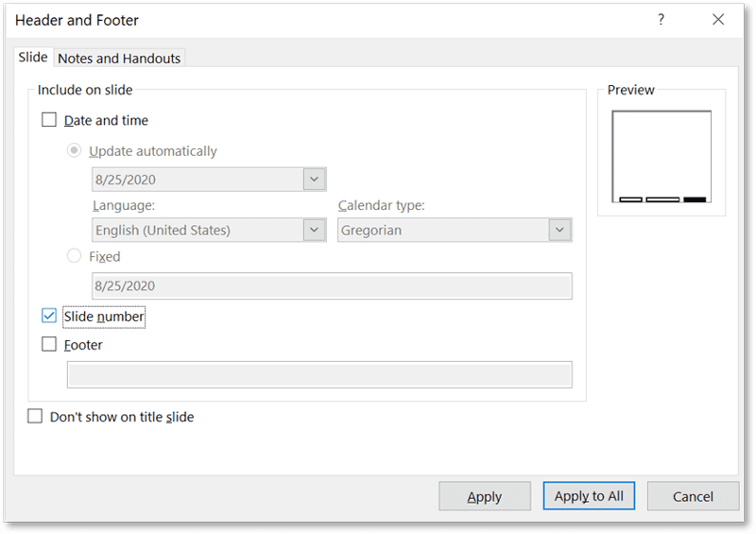This screenshot has height=534, width=756.
Task: Click the Calendar type: label
Action: (x=382, y=205)
